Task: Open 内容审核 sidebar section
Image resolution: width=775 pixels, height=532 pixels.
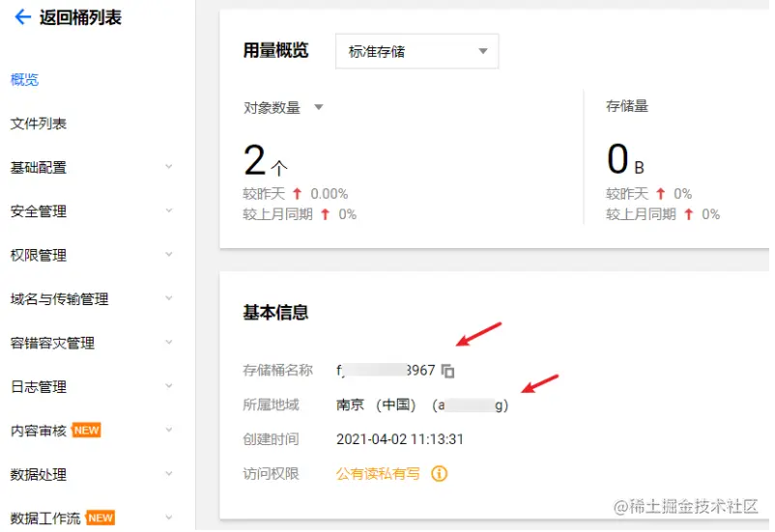Action: [x=39, y=431]
